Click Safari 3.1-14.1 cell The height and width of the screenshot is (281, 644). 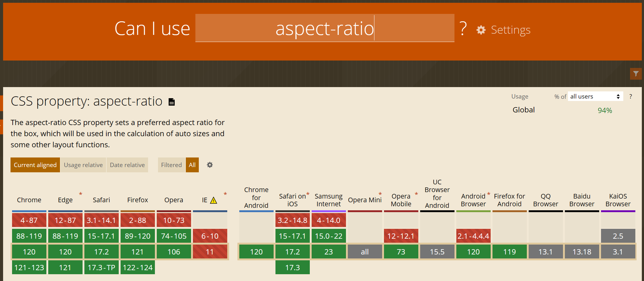(101, 220)
